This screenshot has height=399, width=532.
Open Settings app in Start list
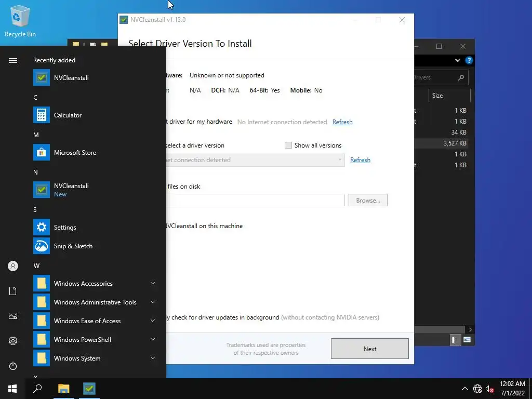pyautogui.click(x=95, y=228)
